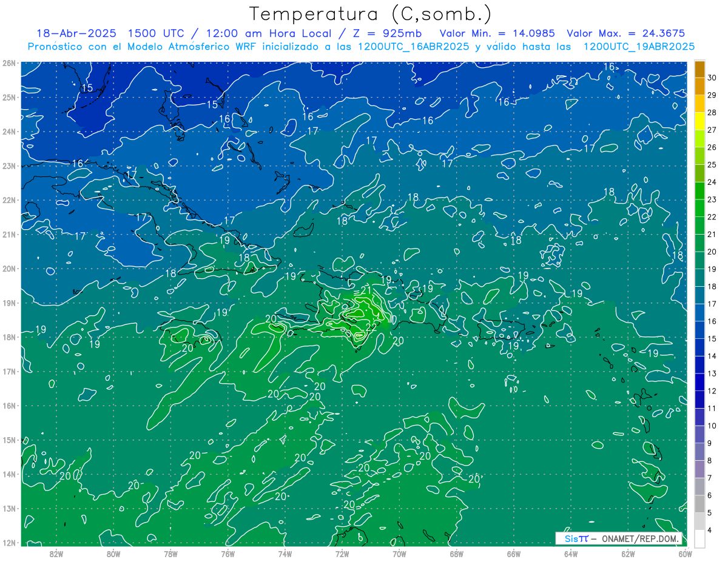Image resolution: width=728 pixels, height=562 pixels.
Task: Click the '14N' latitude axis label
Action: coord(8,474)
